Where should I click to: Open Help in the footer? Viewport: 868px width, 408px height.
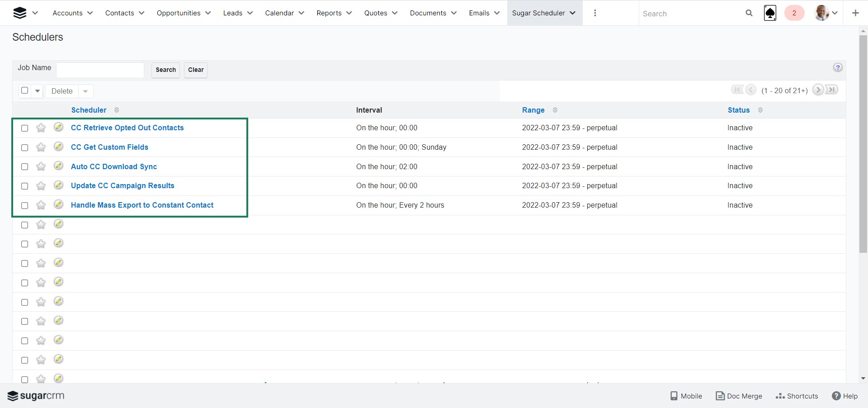[844, 396]
